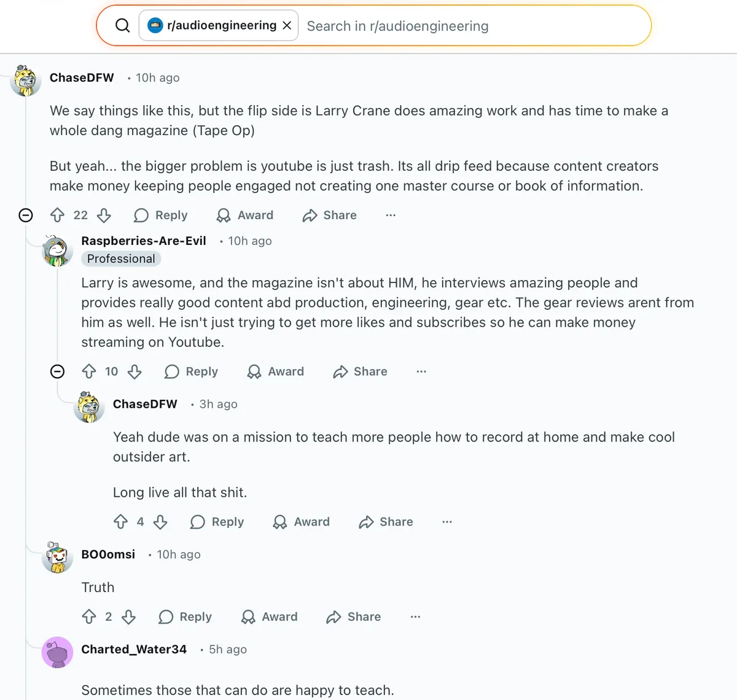Open Charted_Water34's user profile
The height and width of the screenshot is (700, 737).
pyautogui.click(x=134, y=649)
